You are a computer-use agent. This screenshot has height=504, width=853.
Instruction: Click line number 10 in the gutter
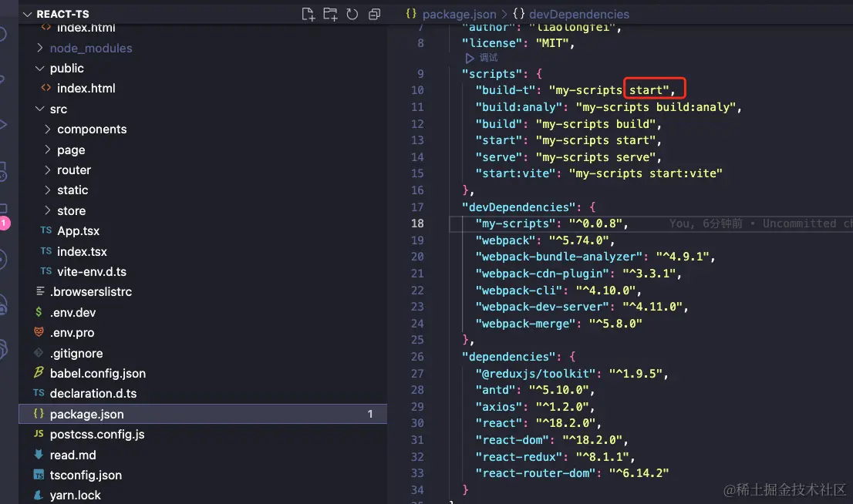pyautogui.click(x=417, y=90)
